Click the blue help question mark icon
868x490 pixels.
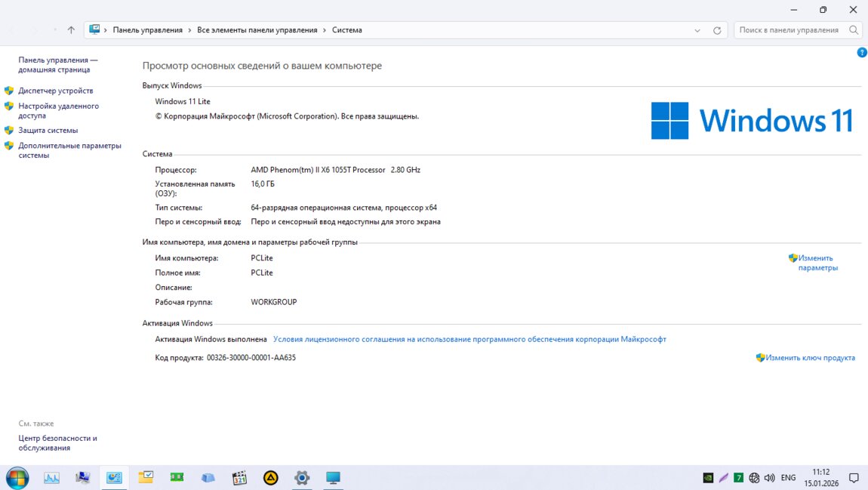click(x=862, y=52)
